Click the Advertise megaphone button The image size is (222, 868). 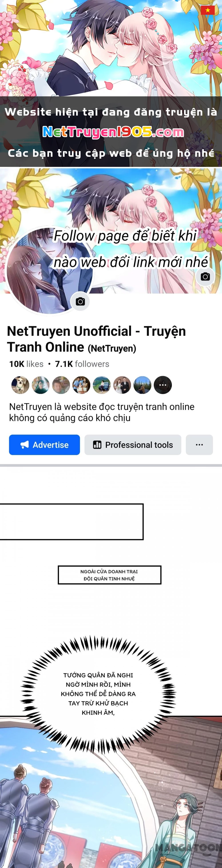(x=44, y=445)
